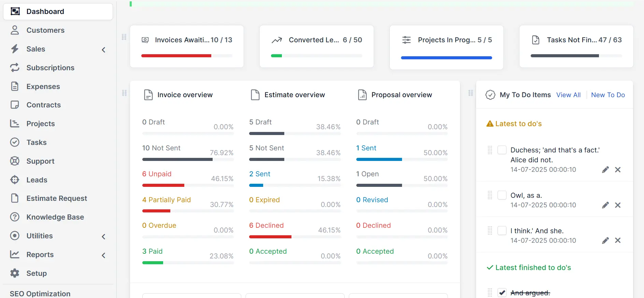
Task: Open the Knowledge Base menu item
Action: pos(58,217)
